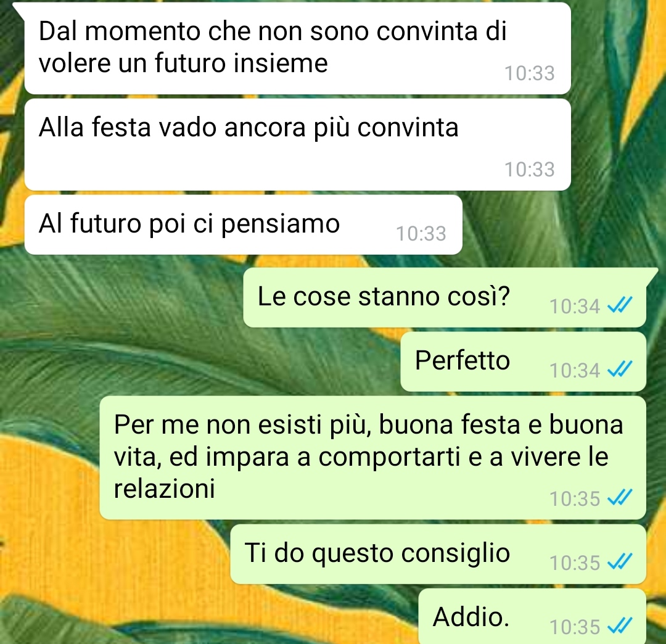Click the double-check icon on 'Ti do questo consiglio'

click(x=620, y=561)
